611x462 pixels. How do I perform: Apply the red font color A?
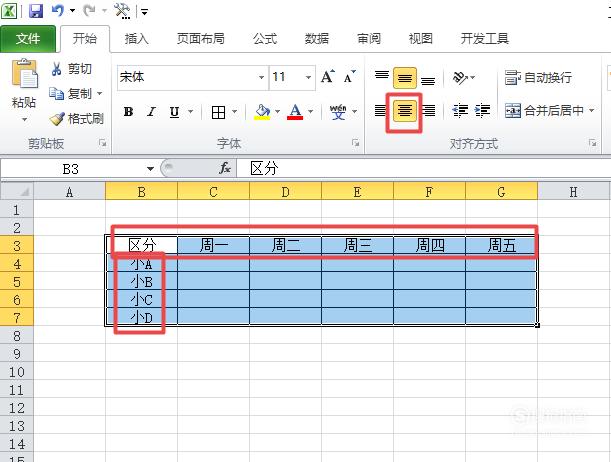[295, 112]
